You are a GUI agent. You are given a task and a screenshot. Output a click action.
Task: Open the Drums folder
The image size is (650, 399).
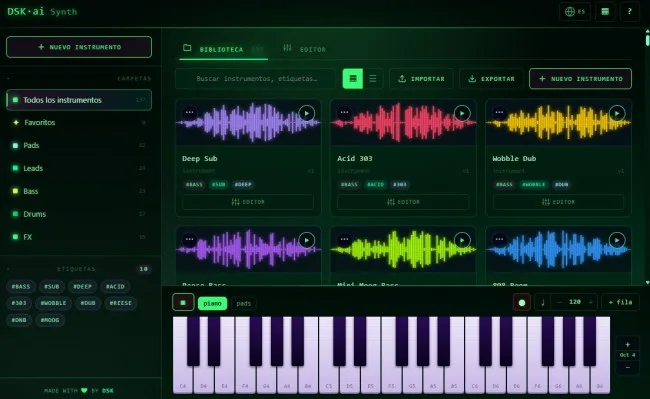click(79, 214)
